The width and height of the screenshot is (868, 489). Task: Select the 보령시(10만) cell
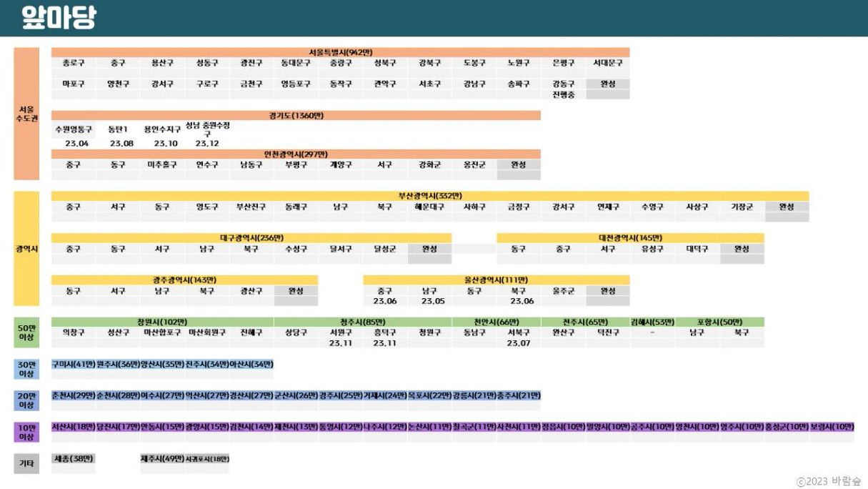point(832,427)
